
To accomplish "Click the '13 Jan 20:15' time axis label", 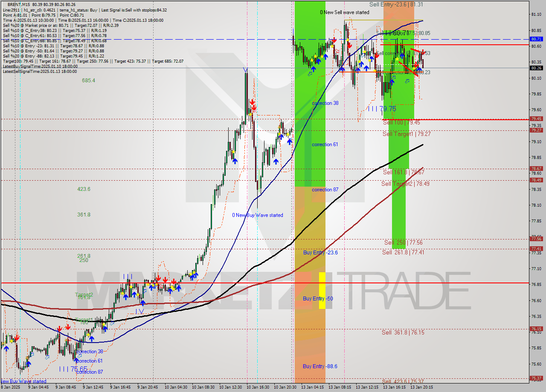I will 422,387.
